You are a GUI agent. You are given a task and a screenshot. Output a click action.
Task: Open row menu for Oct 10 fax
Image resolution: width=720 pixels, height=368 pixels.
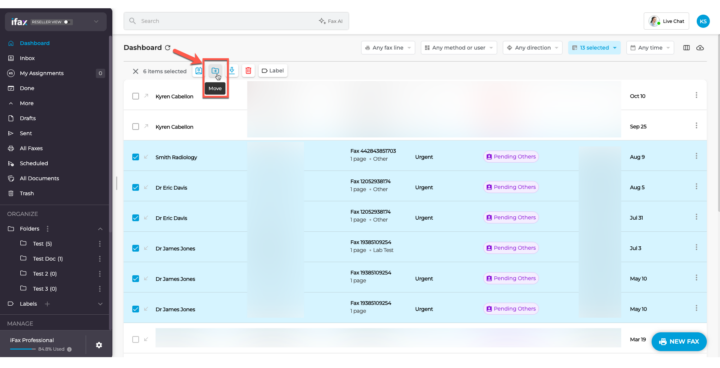coord(696,95)
